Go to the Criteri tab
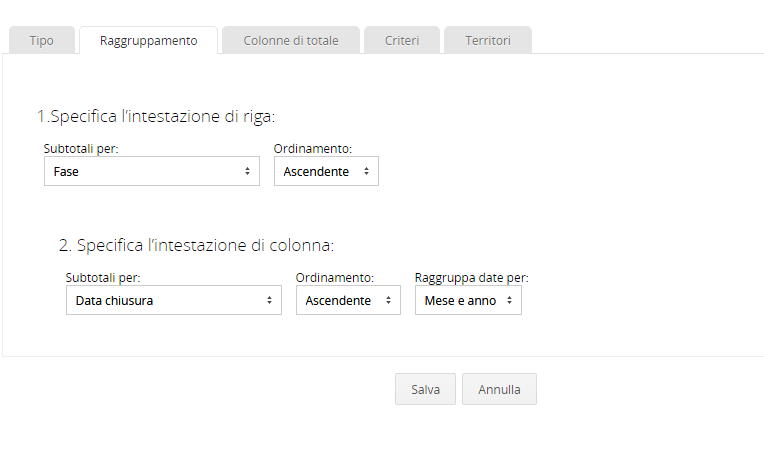This screenshot has height=456, width=764. point(402,40)
